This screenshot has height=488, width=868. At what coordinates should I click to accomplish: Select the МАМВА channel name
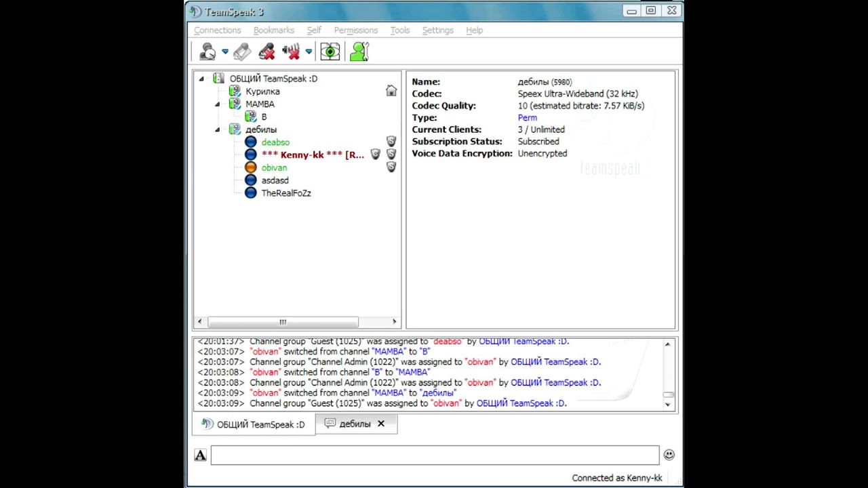(x=260, y=104)
